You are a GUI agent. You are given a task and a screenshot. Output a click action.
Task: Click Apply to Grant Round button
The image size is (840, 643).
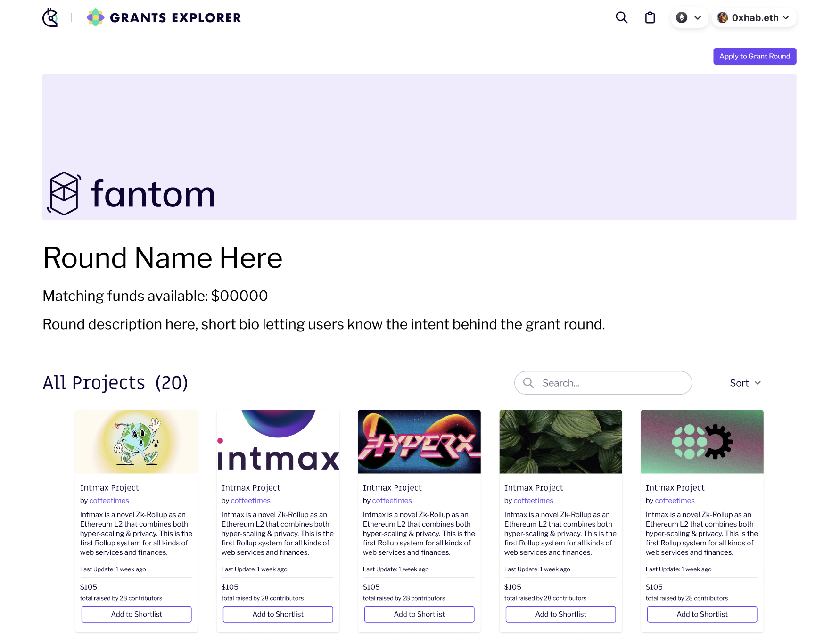pyautogui.click(x=755, y=56)
